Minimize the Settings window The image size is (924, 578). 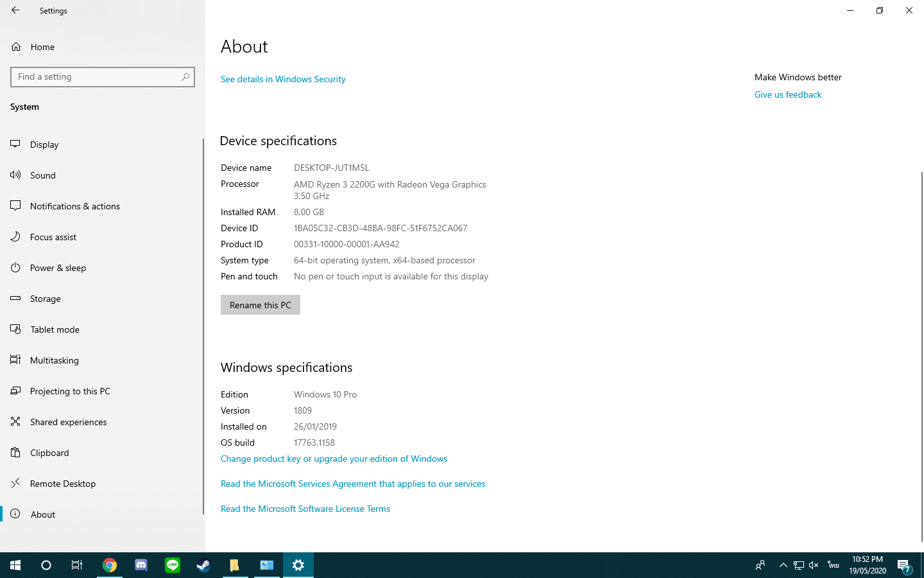pyautogui.click(x=850, y=10)
